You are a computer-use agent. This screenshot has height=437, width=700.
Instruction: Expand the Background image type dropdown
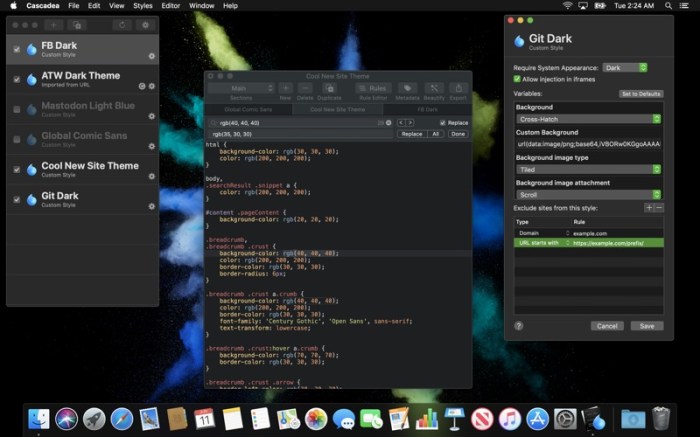588,169
